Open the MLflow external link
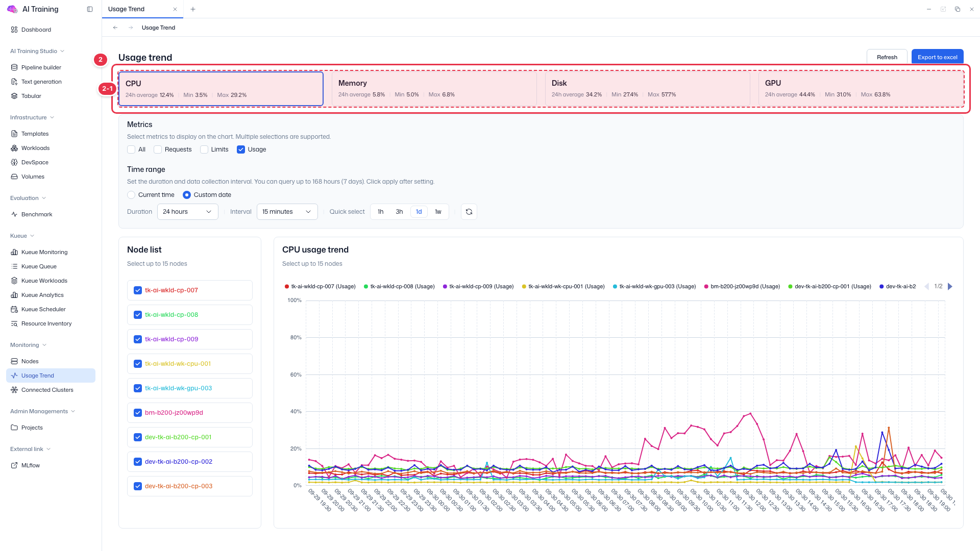Viewport: 980px width, 551px height. (30, 465)
